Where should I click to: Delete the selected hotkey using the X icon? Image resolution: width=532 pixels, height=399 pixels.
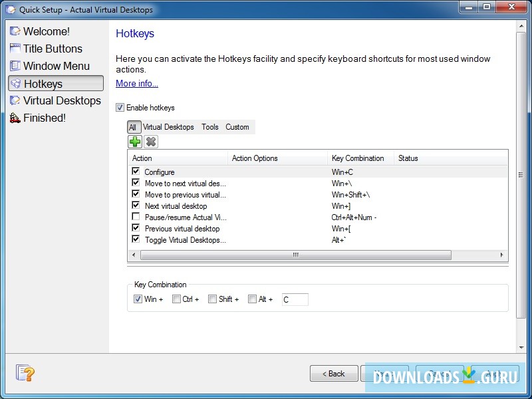tap(151, 141)
